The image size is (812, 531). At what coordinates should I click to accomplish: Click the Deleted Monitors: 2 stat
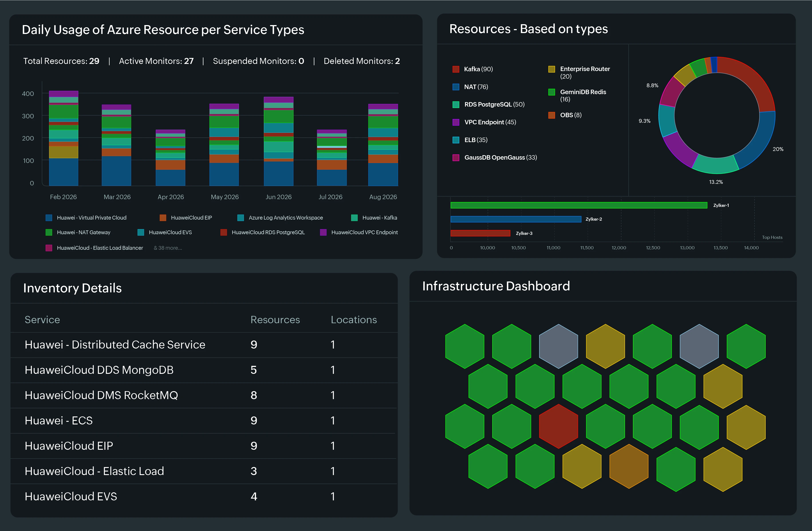click(362, 61)
